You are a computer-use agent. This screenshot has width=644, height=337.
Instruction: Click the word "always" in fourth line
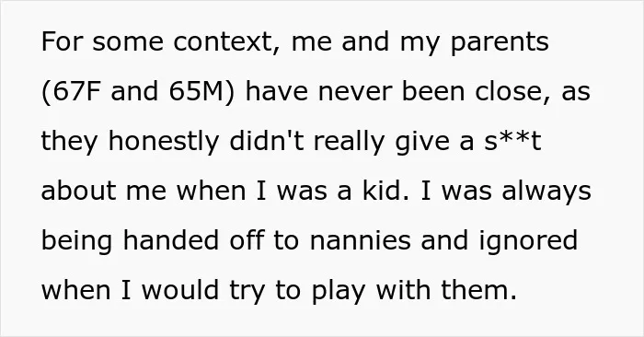pos(546,192)
